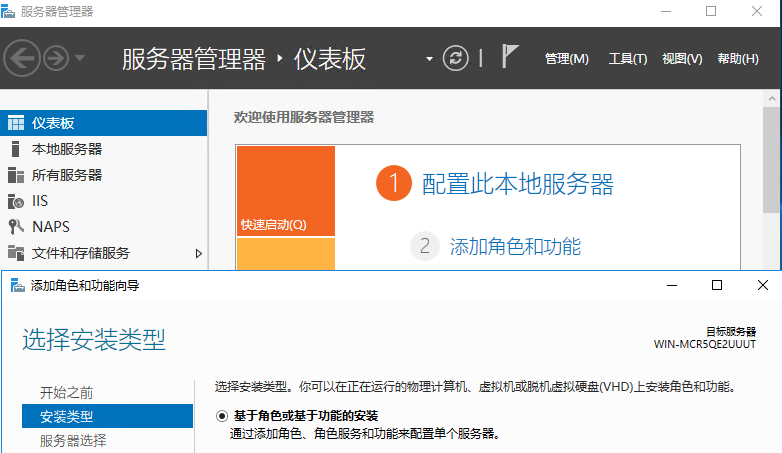The height and width of the screenshot is (453, 782).
Task: Select 仪表板 in the left sidebar
Action: (103, 123)
